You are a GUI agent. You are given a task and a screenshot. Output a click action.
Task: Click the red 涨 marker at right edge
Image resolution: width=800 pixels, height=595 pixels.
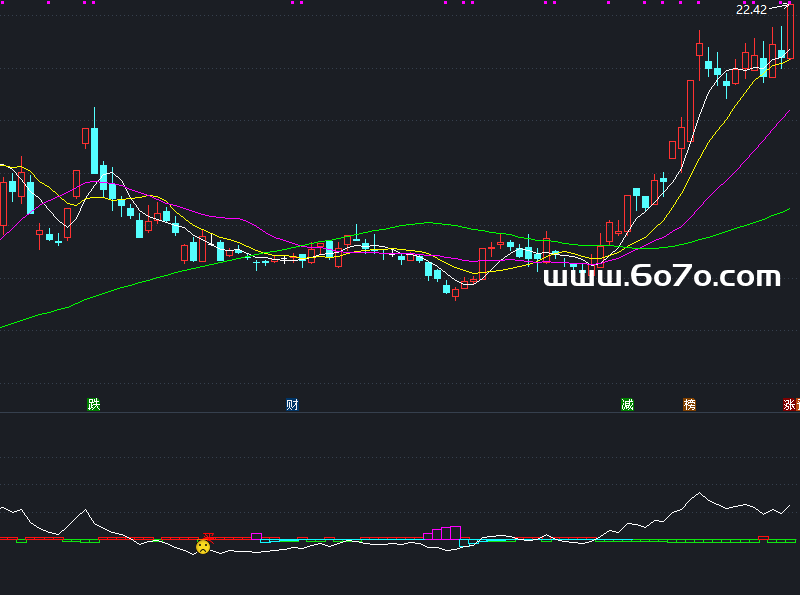(x=791, y=405)
